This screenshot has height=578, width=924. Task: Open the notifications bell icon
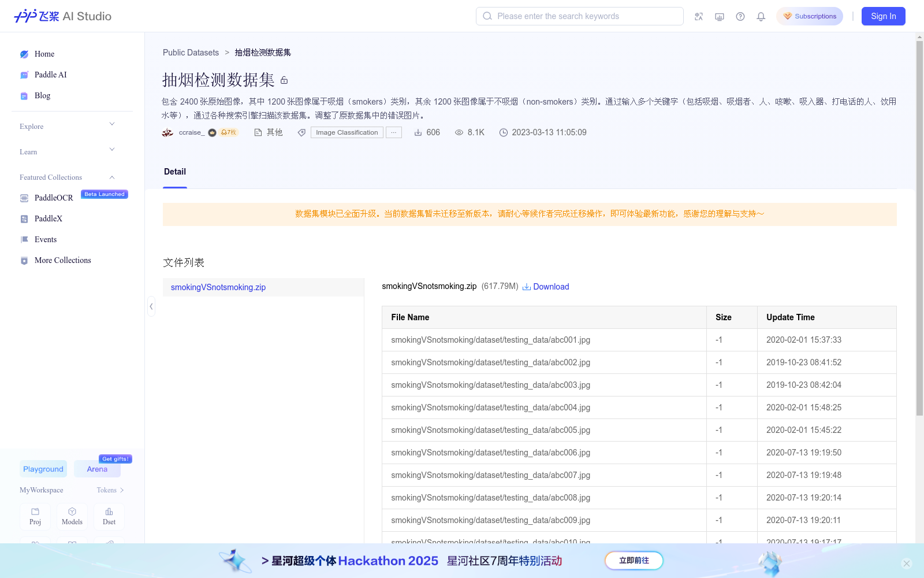pyautogui.click(x=761, y=16)
